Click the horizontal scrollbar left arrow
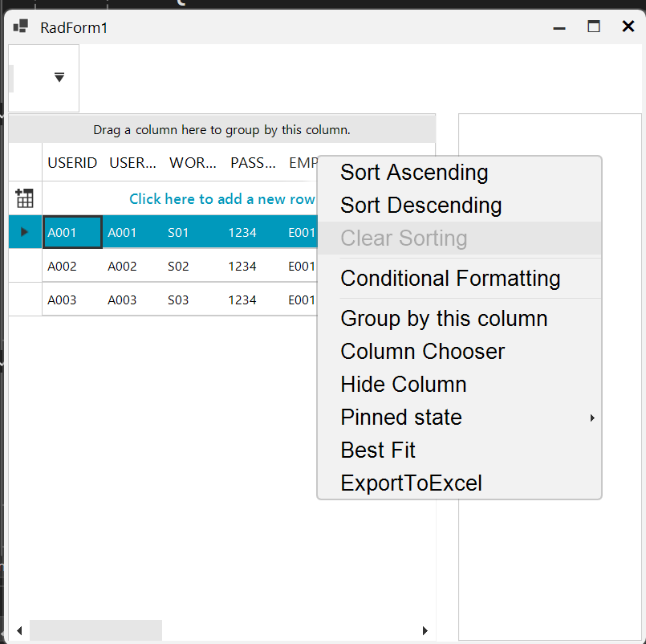The image size is (646, 644). pyautogui.click(x=18, y=630)
